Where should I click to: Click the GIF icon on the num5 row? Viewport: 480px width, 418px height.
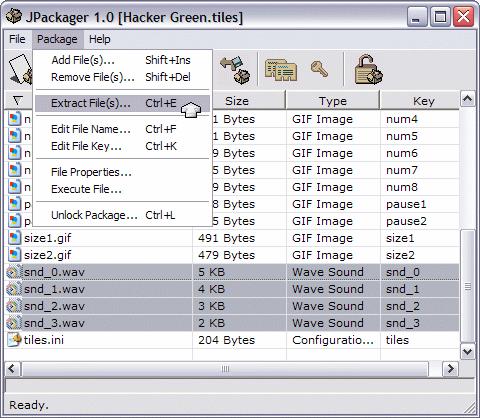[14, 136]
